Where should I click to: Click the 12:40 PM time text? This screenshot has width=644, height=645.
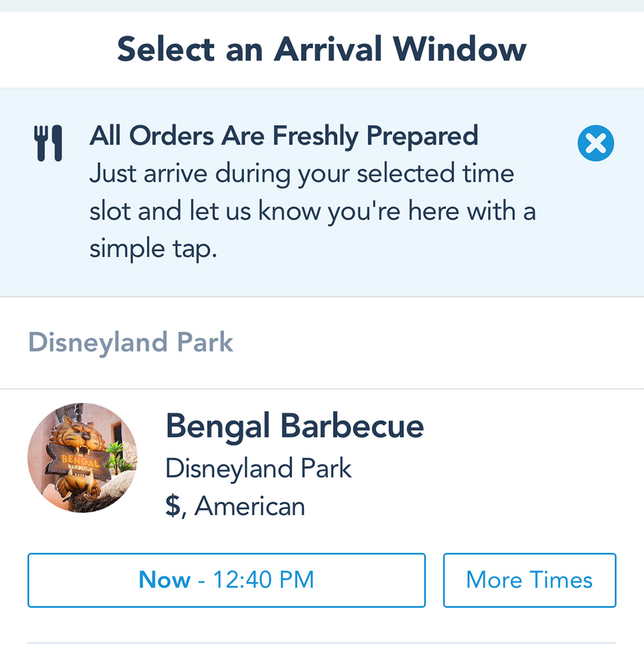pyautogui.click(x=263, y=579)
